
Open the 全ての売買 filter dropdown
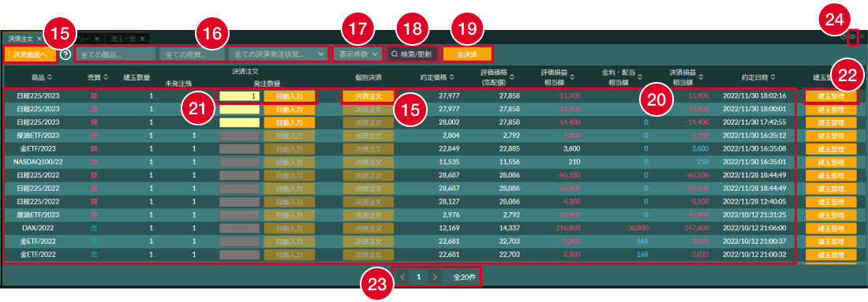(192, 54)
